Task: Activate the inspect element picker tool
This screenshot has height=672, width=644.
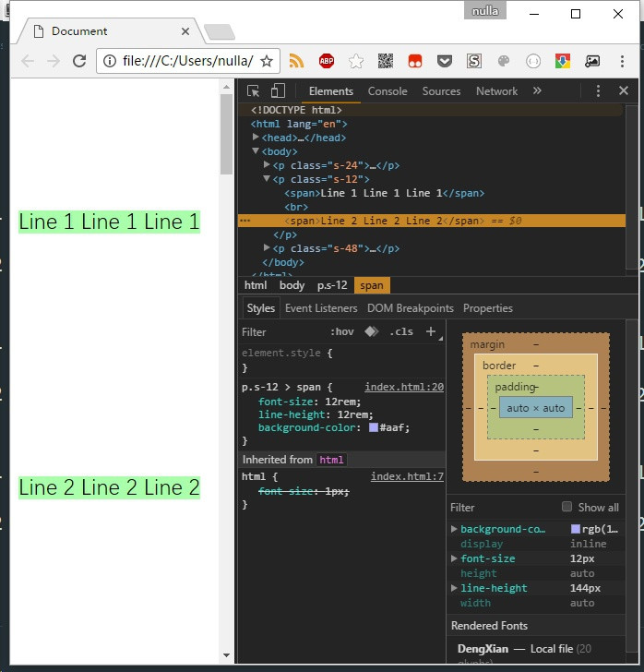Action: (x=254, y=91)
